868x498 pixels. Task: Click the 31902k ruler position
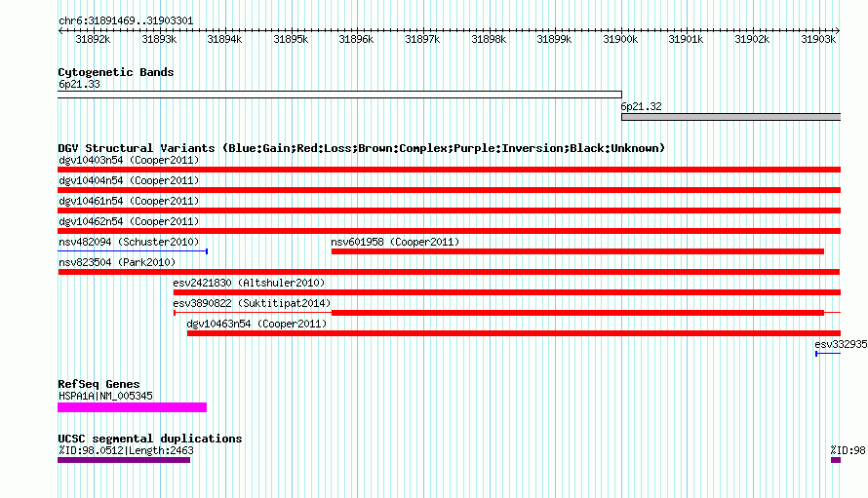coord(752,39)
